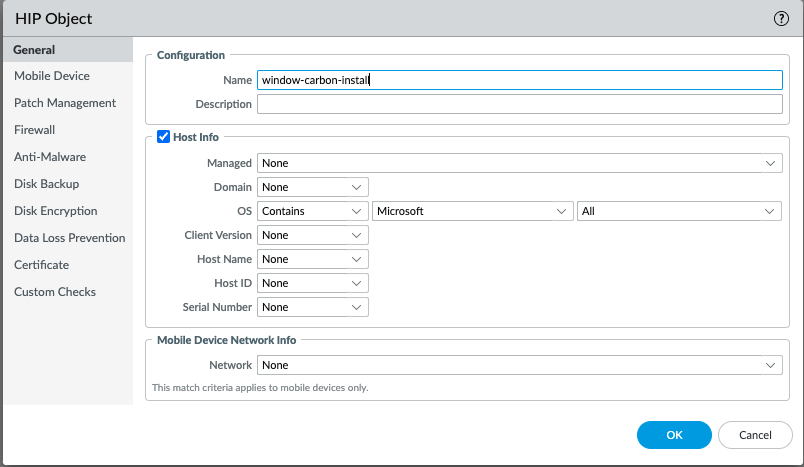Screen dimensions: 804x467
Task: Switch to the Mobile Device tab
Action: (x=52, y=76)
